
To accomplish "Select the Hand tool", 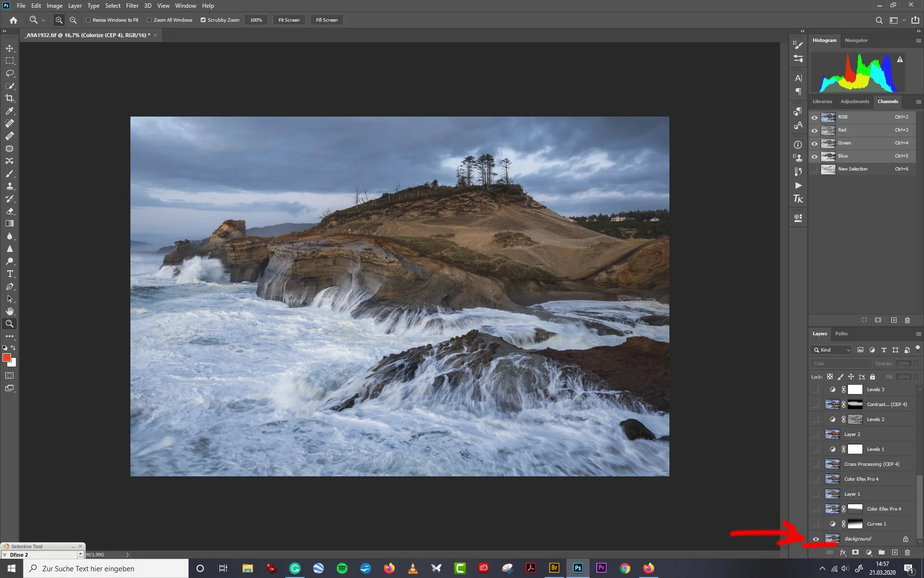I will (10, 311).
